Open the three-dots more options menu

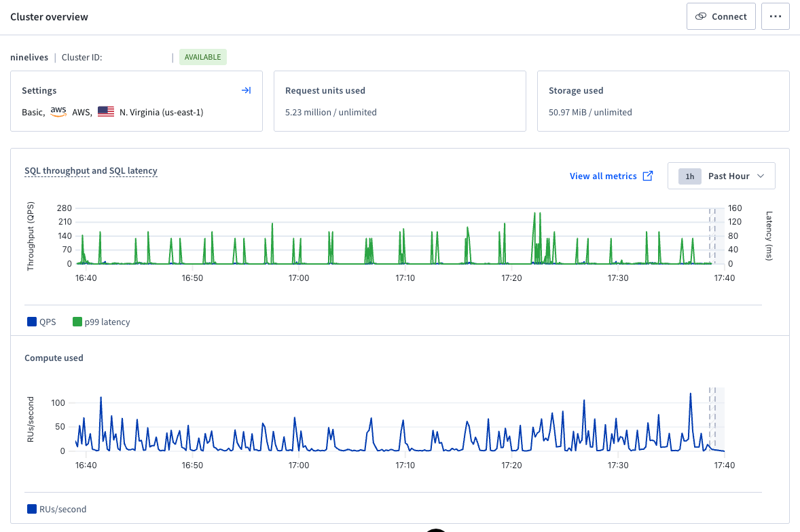775,16
